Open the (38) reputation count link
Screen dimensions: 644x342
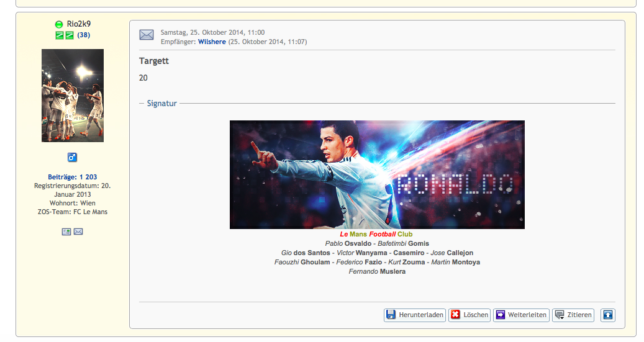click(84, 35)
